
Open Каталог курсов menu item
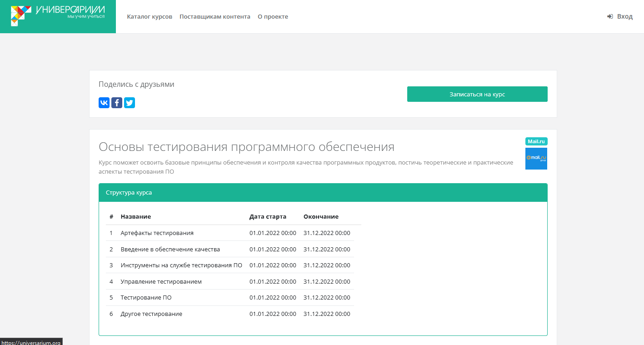[150, 16]
